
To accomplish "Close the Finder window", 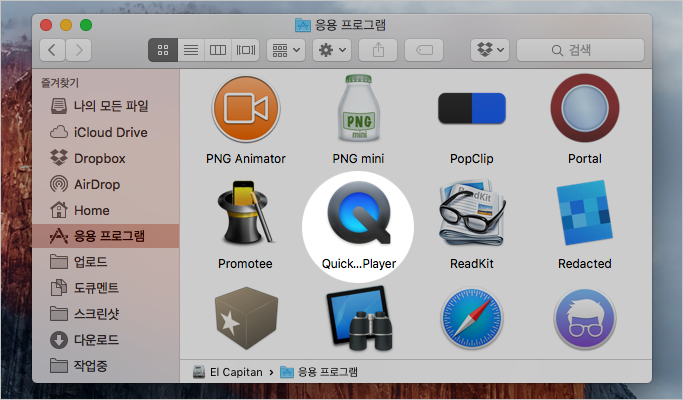I will pos(46,25).
